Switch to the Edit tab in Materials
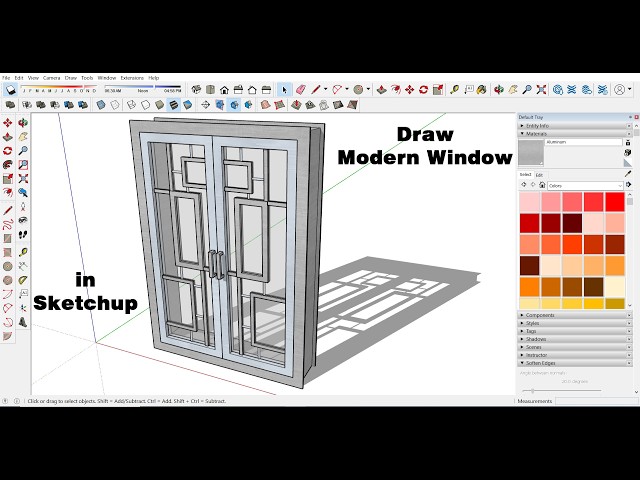Screen dimensions: 640x480 [x=539, y=175]
